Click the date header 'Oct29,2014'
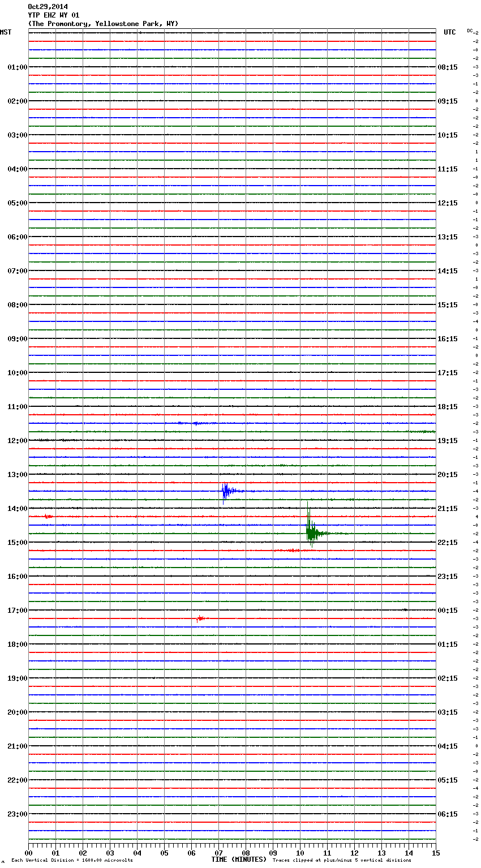481x868 pixels. point(48,7)
